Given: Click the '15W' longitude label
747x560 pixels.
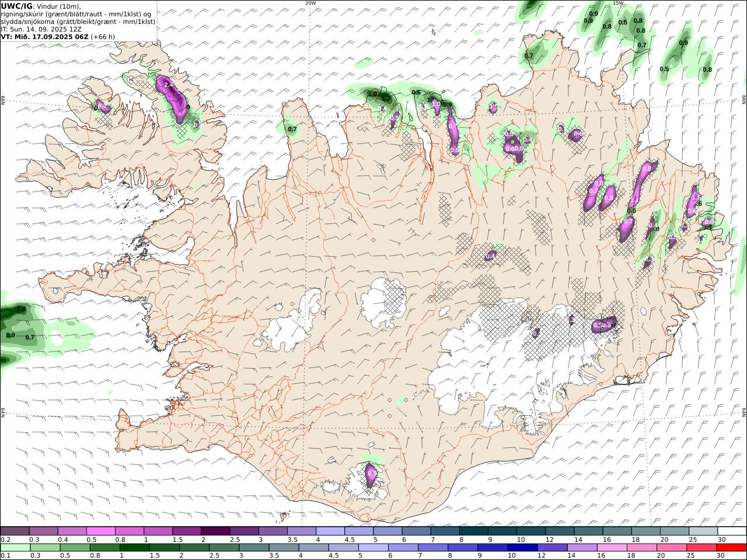Looking at the screenshot, I should tap(618, 3).
